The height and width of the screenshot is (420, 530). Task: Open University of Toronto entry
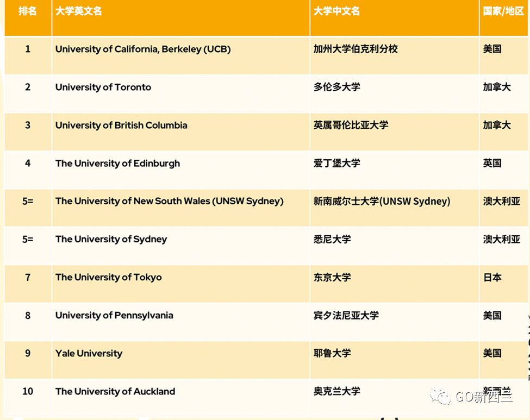coord(103,87)
